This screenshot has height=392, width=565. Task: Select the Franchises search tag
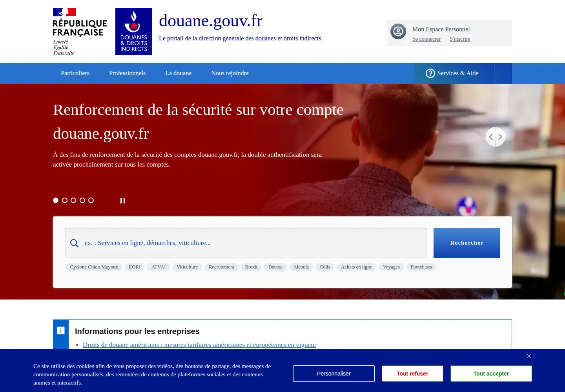click(421, 267)
